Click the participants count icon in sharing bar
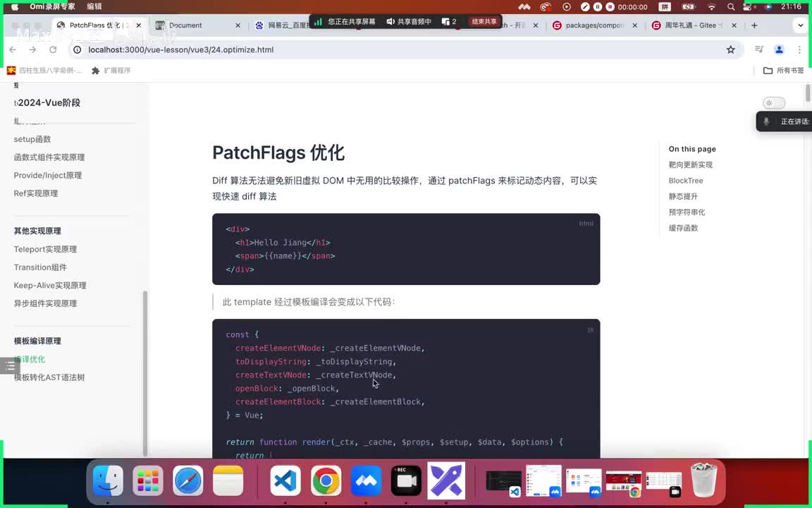The width and height of the screenshot is (812, 508). tap(449, 21)
